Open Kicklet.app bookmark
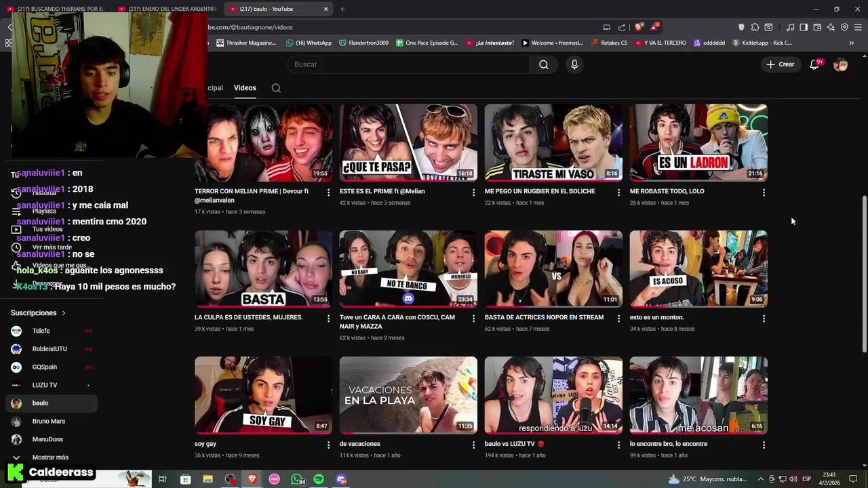Viewport: 868px width, 488px height. tap(762, 43)
